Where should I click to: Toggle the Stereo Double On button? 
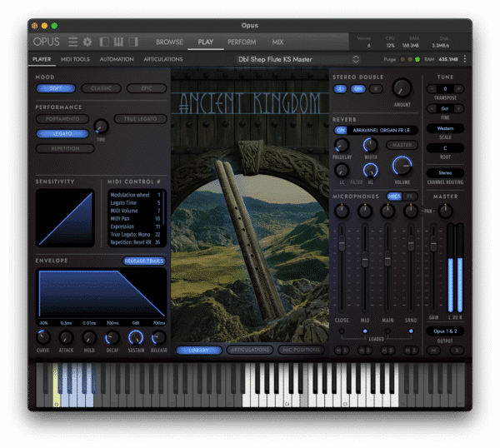click(x=358, y=89)
